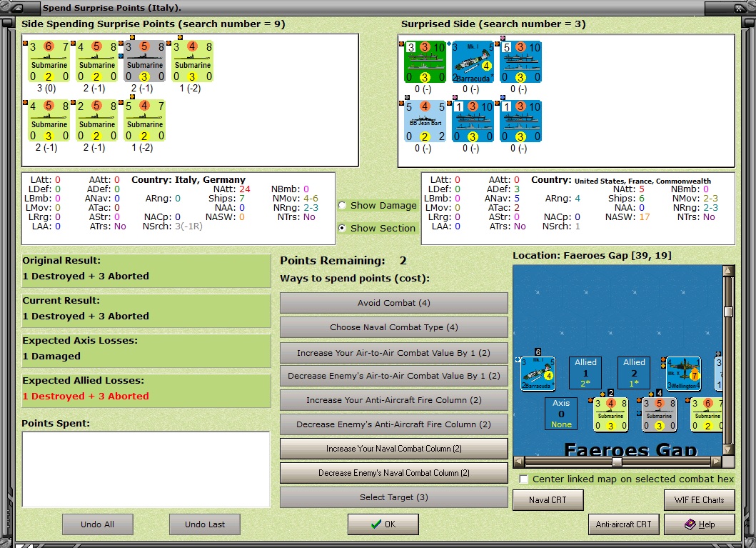
Task: Open Help
Action: [700, 524]
